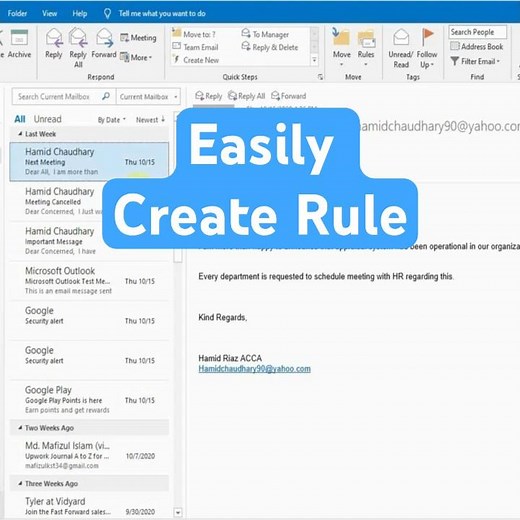Select the 'Move to: ?' quick step
Image resolution: width=520 pixels, height=520 pixels.
194,34
